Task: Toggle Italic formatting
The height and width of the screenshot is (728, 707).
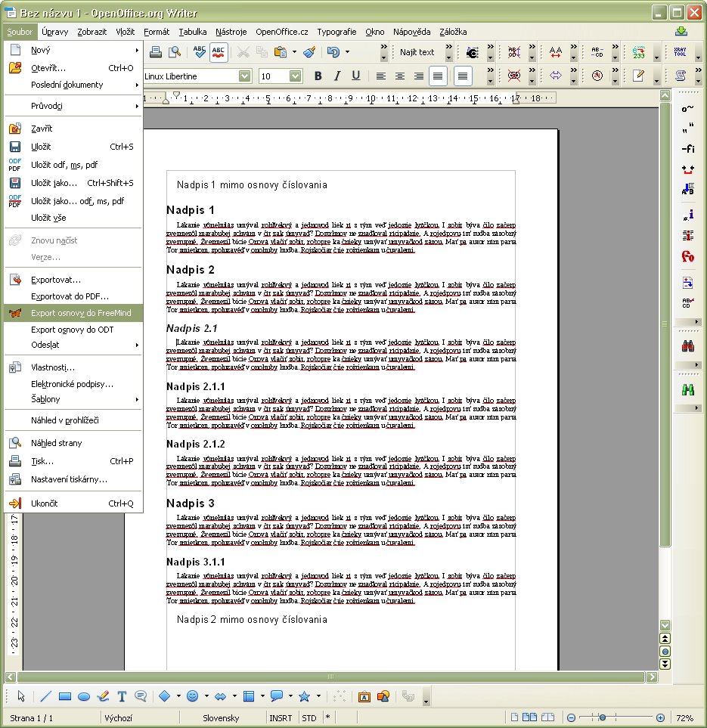Action: pyautogui.click(x=336, y=76)
